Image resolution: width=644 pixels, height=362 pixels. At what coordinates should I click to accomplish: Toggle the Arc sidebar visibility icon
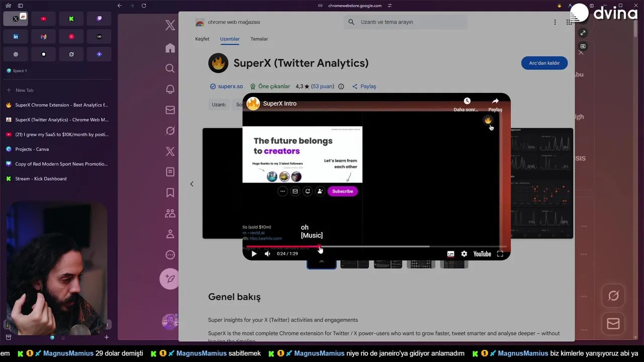(20, 6)
